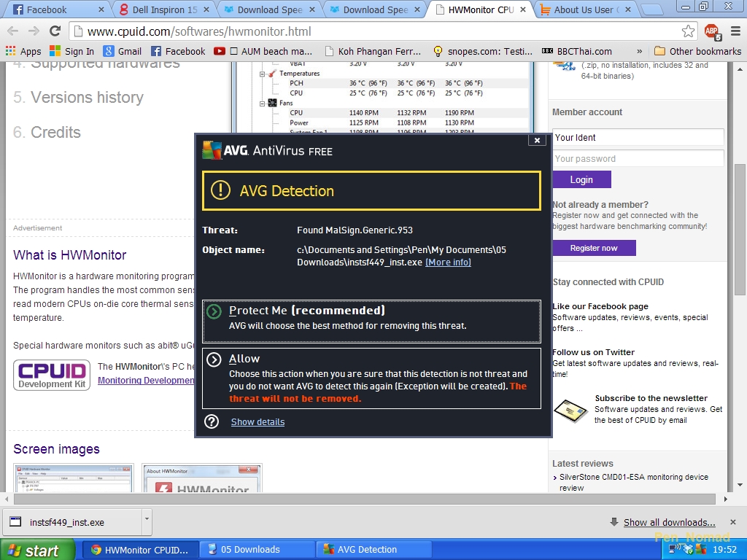Open About HWMonitor screenshot thumbnail
The height and width of the screenshot is (560, 747).
(202, 478)
